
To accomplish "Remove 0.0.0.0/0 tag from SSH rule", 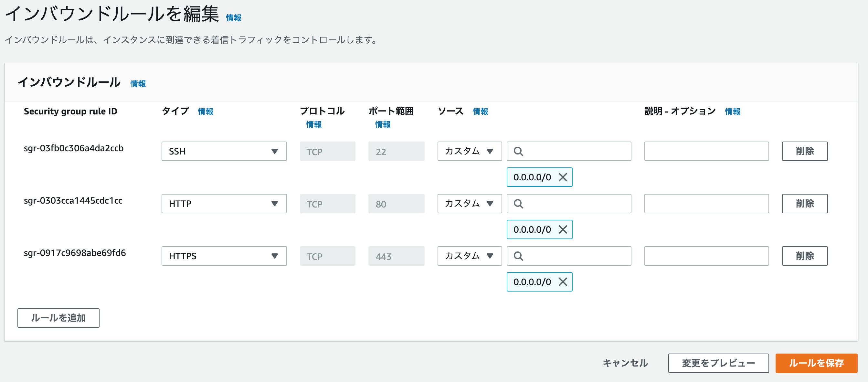I will (x=563, y=177).
